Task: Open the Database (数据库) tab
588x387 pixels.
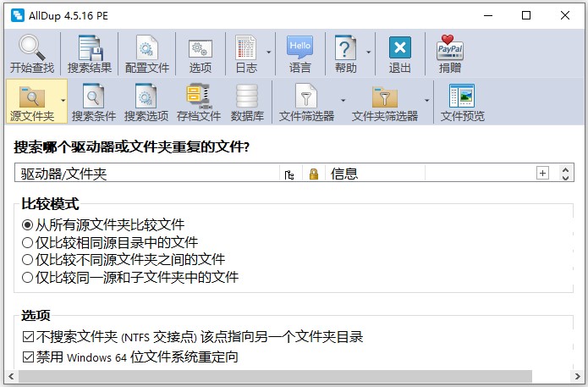Action: (247, 102)
